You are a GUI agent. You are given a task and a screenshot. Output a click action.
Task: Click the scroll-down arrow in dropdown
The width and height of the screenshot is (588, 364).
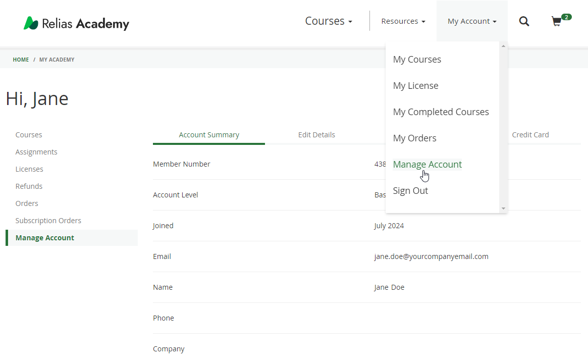click(x=503, y=207)
